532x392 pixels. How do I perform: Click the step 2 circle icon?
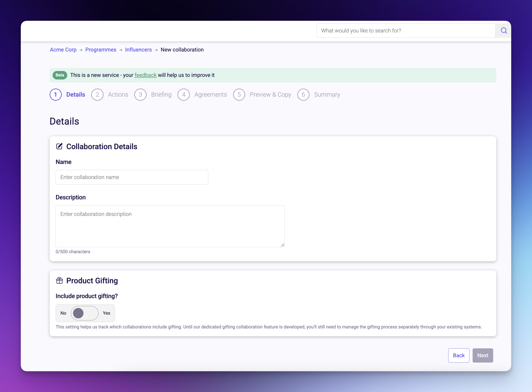pos(97,95)
